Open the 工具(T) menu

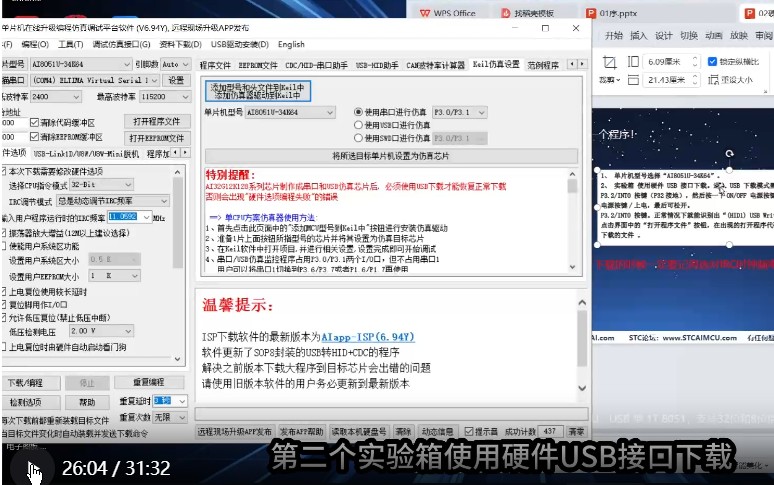pyautogui.click(x=71, y=44)
